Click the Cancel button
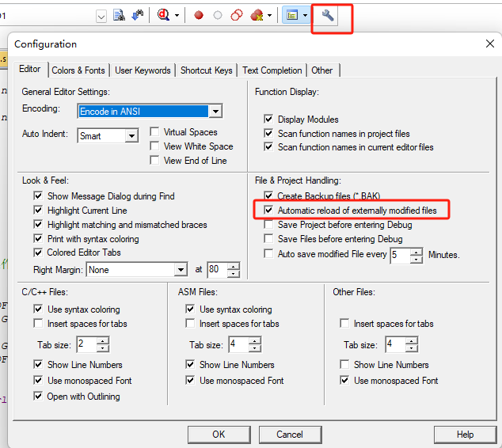 (x=289, y=435)
